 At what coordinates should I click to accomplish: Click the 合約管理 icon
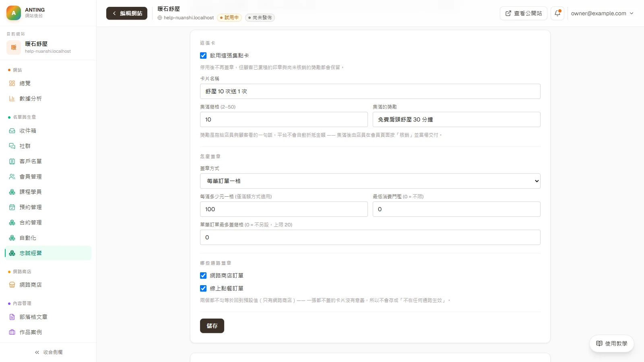pos(12,222)
